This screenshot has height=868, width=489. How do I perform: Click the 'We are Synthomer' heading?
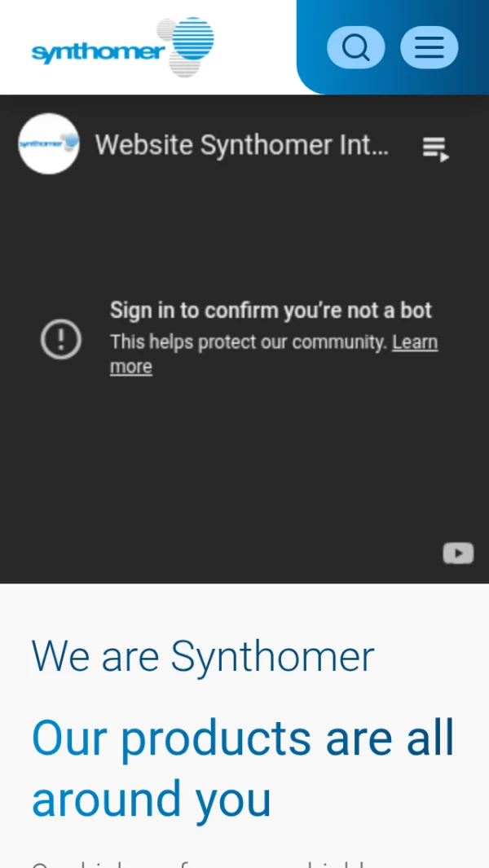coord(203,656)
